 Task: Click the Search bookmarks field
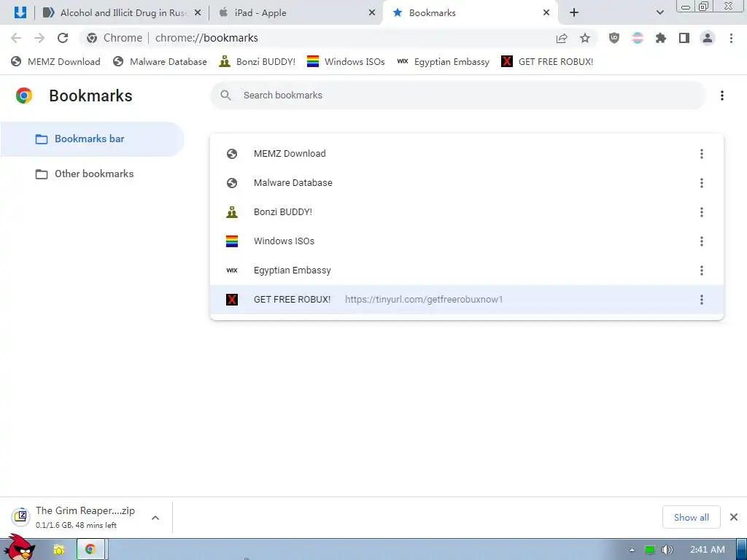pyautogui.click(x=458, y=96)
